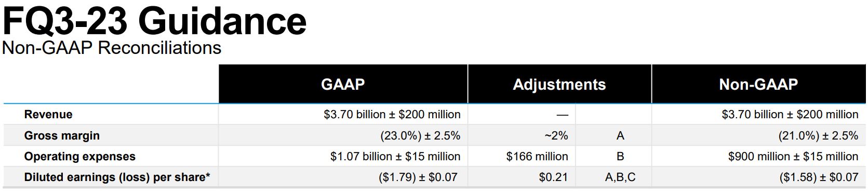Viewport: 868px width, 194px height.
Task: Click the GAAP column header
Action: point(343,84)
